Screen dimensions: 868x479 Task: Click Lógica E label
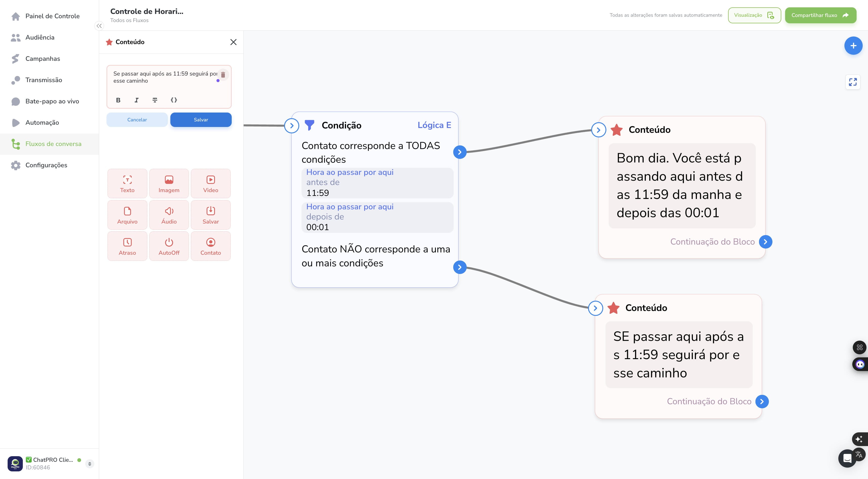(434, 125)
